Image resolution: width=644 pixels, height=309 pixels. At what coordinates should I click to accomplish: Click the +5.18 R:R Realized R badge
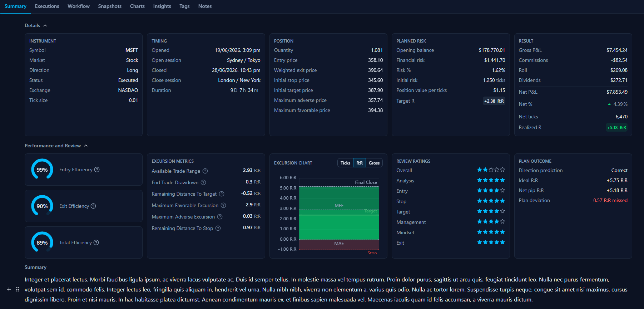(x=616, y=128)
